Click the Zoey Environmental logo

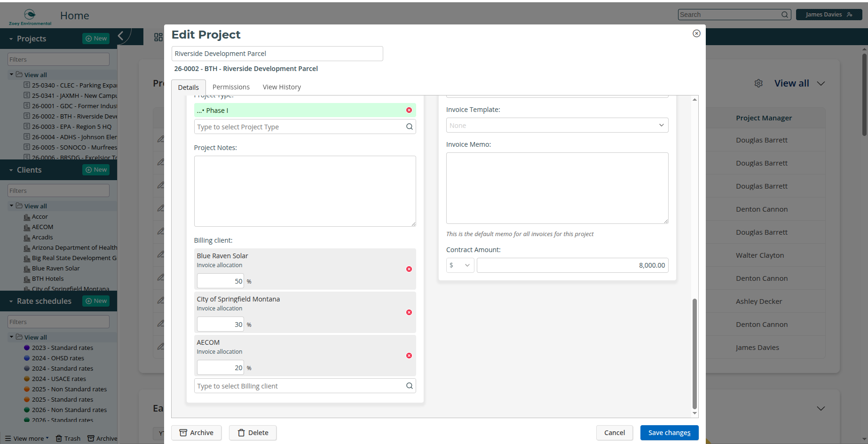(30, 17)
